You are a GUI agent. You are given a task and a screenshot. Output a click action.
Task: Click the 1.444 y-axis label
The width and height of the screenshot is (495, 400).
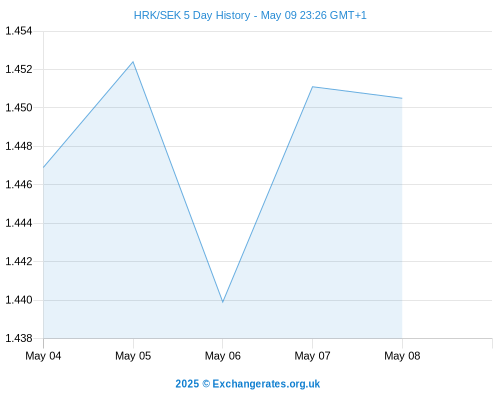tap(19, 223)
